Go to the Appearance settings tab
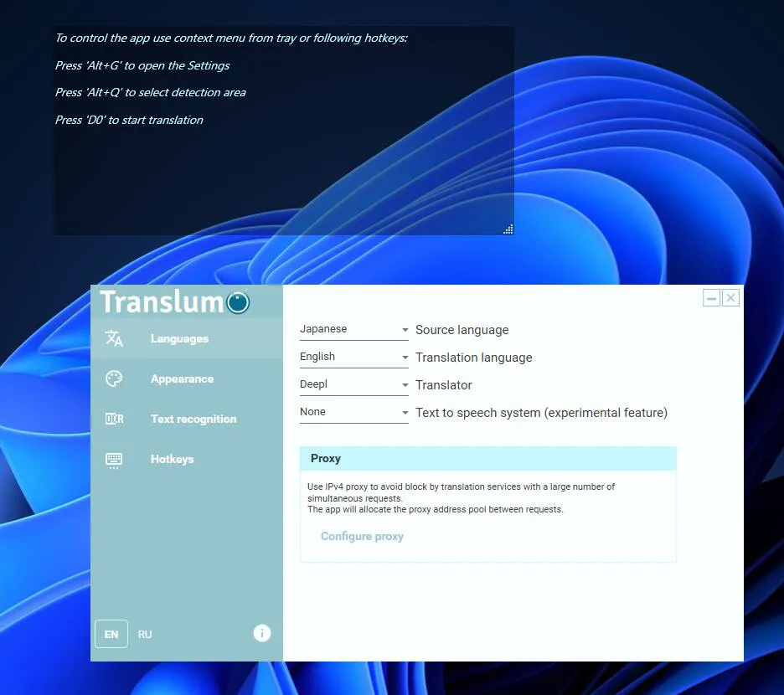This screenshot has width=784, height=695. point(182,378)
